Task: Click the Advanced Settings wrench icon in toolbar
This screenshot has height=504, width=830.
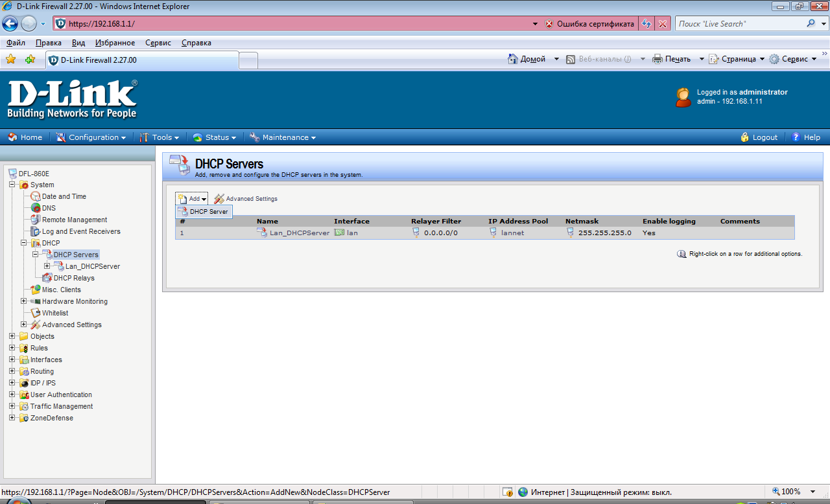Action: pyautogui.click(x=219, y=199)
